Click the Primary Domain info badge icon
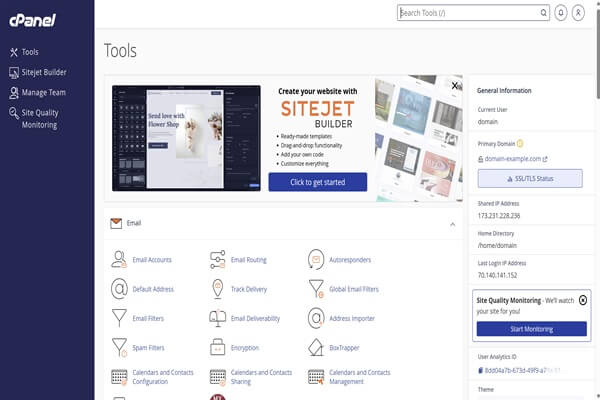 [x=520, y=144]
